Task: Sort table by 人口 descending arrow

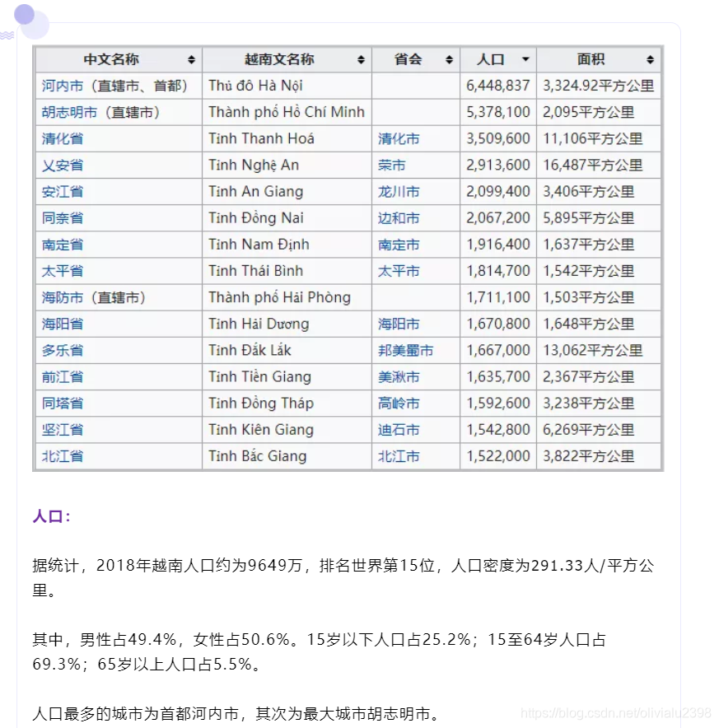Action: [x=525, y=59]
